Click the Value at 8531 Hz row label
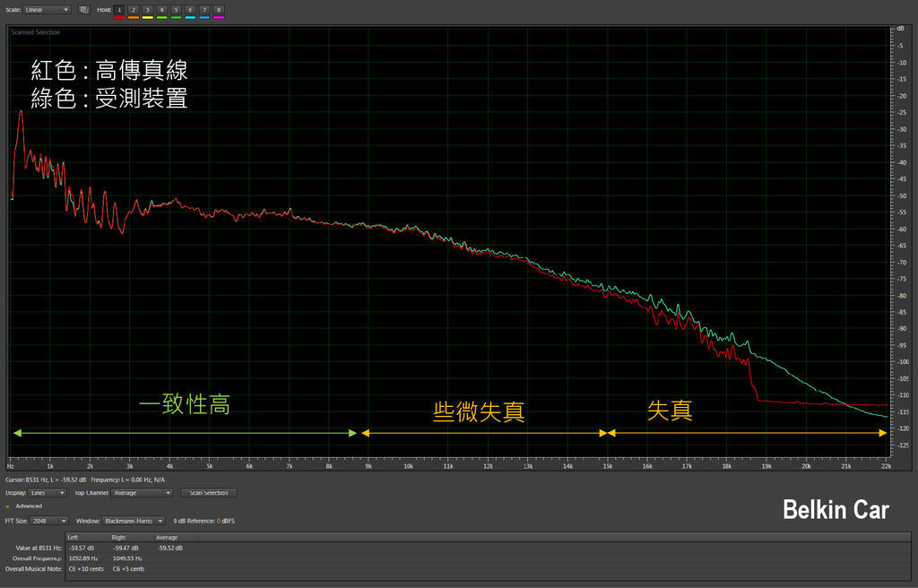The width and height of the screenshot is (918, 588). click(x=39, y=549)
